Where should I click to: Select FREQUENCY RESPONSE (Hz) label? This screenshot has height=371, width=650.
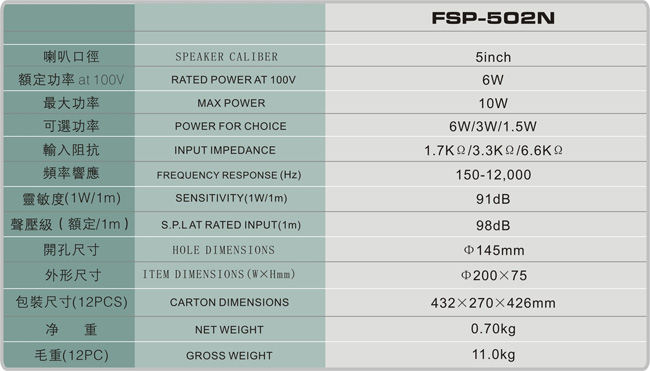point(229,175)
